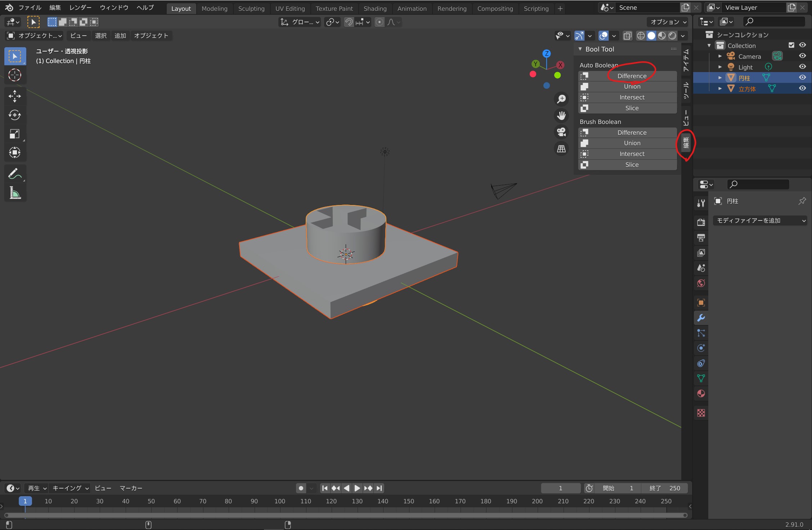Viewport: 812px width, 530px height.
Task: Select the Move tool in toolbar
Action: pyautogui.click(x=15, y=96)
